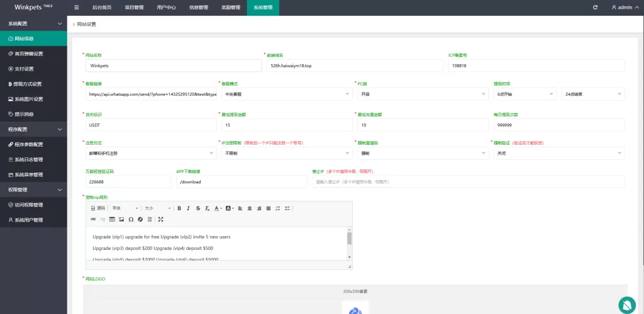The image size is (644, 314).
Task: Go to the 项目管理 top tab
Action: click(134, 8)
